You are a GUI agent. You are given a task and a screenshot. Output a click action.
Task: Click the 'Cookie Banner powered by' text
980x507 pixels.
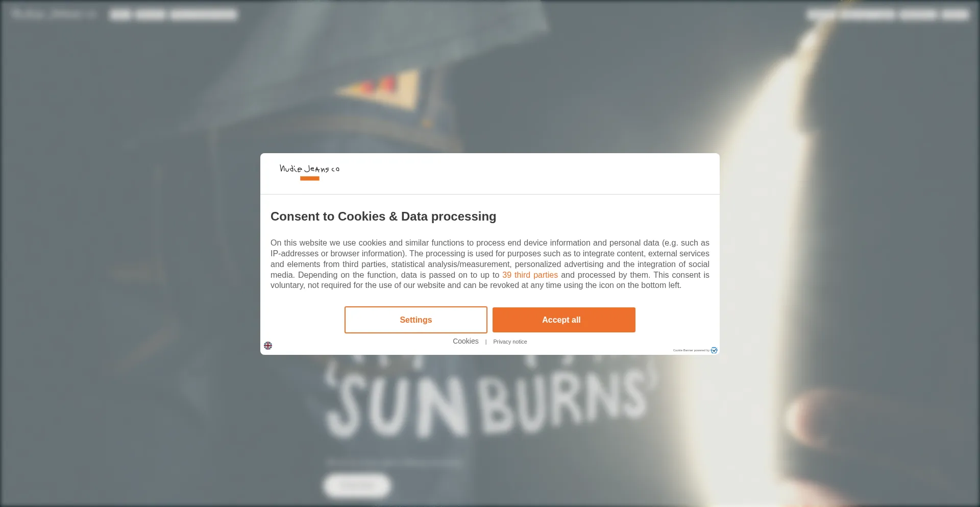(691, 350)
